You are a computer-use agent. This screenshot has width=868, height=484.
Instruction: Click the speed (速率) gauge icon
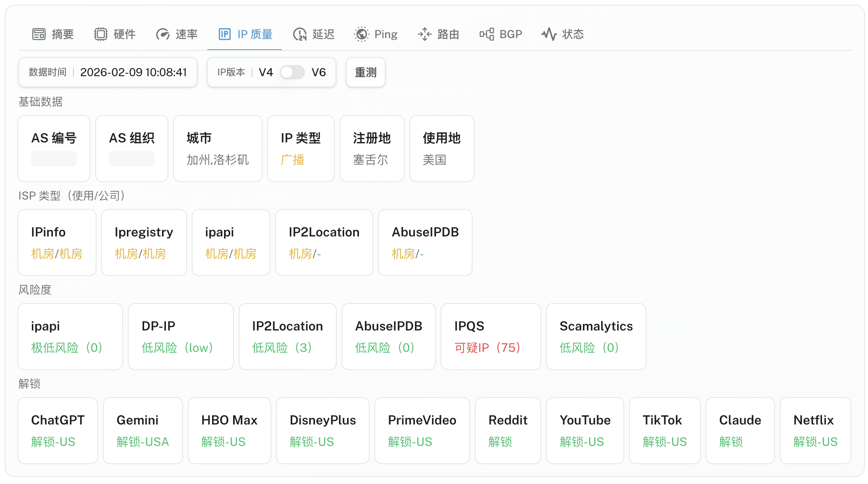163,34
